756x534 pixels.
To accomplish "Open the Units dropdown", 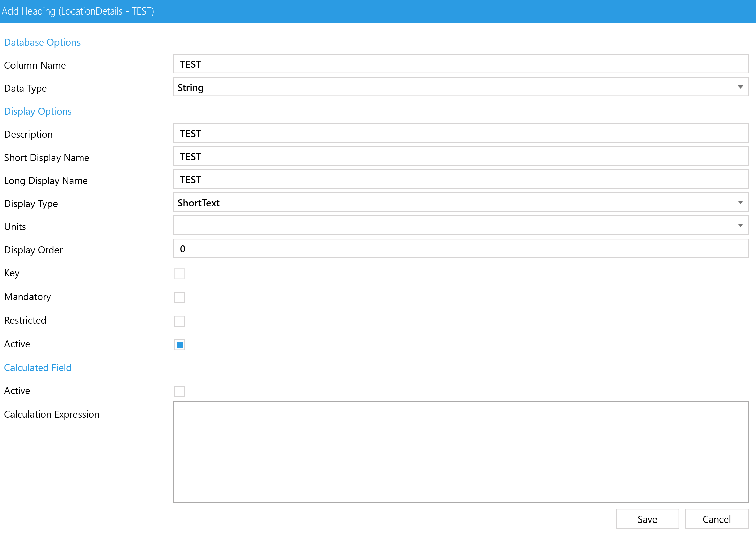I will (460, 226).
